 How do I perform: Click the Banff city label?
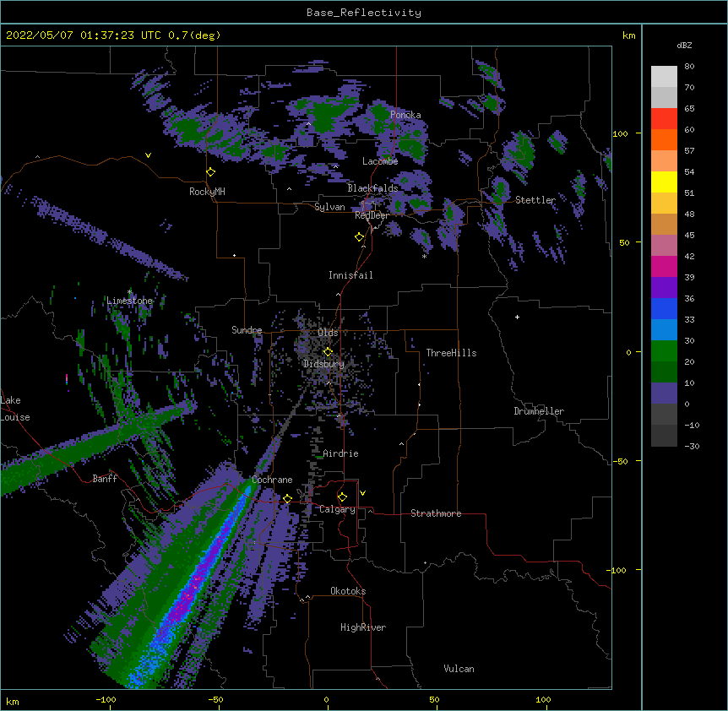pos(105,479)
